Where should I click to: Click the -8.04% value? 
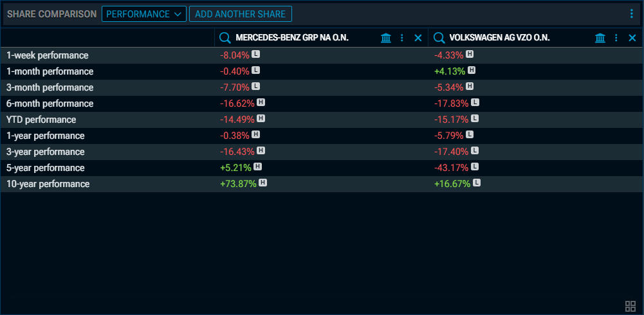coord(235,55)
